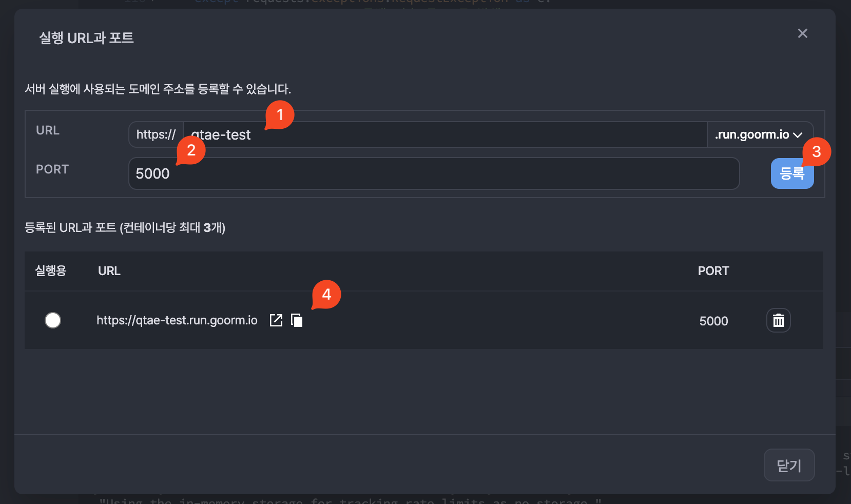Focus the URL subdomain input field

pyautogui.click(x=441, y=134)
